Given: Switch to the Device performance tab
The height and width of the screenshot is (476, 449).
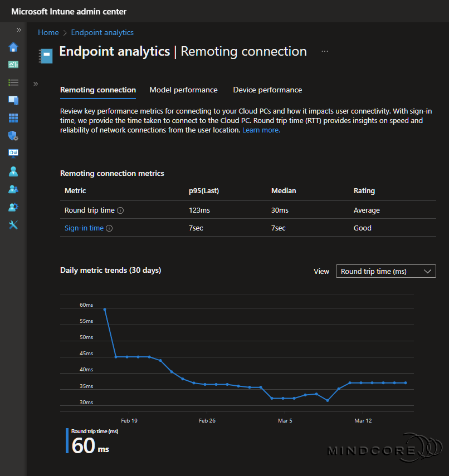Looking at the screenshot, I should pos(267,90).
